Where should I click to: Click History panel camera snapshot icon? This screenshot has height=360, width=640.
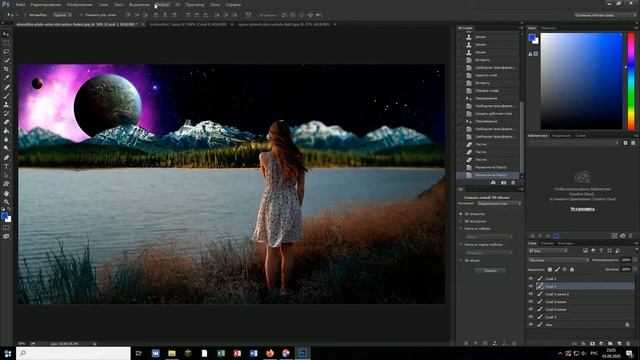pyautogui.click(x=503, y=183)
